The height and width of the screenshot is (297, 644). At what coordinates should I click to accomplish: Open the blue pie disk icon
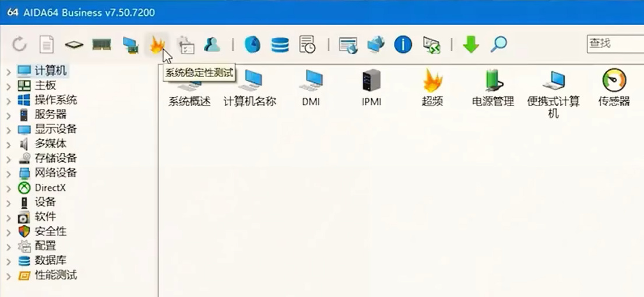(x=252, y=44)
